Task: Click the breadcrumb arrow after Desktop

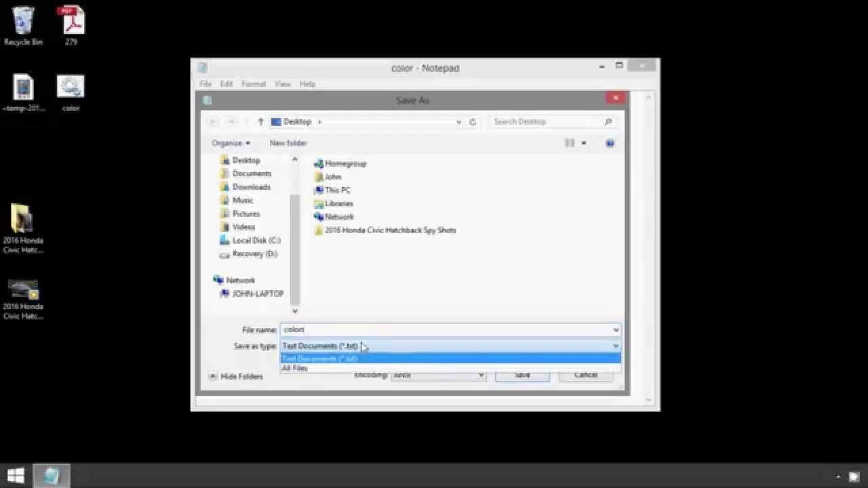Action: [320, 122]
